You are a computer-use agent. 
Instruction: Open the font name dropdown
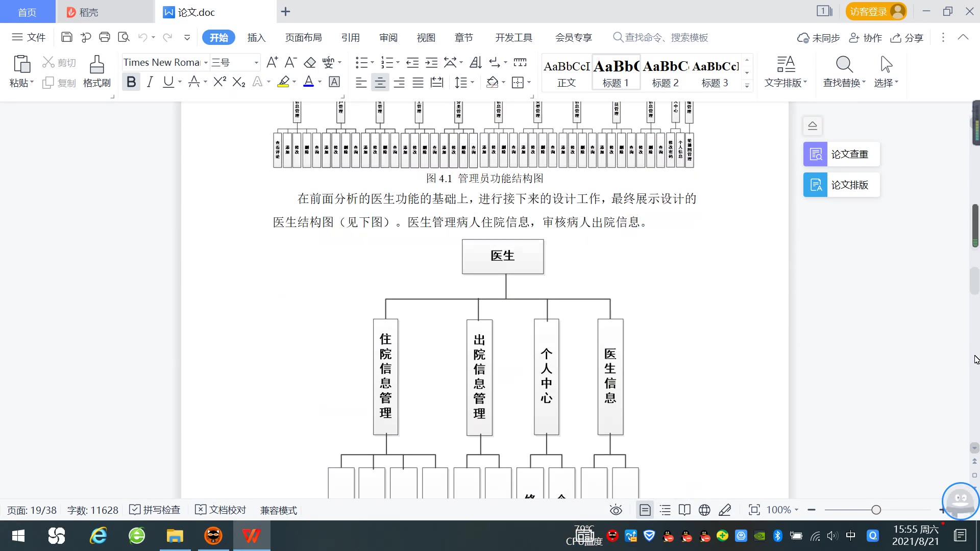pos(206,63)
